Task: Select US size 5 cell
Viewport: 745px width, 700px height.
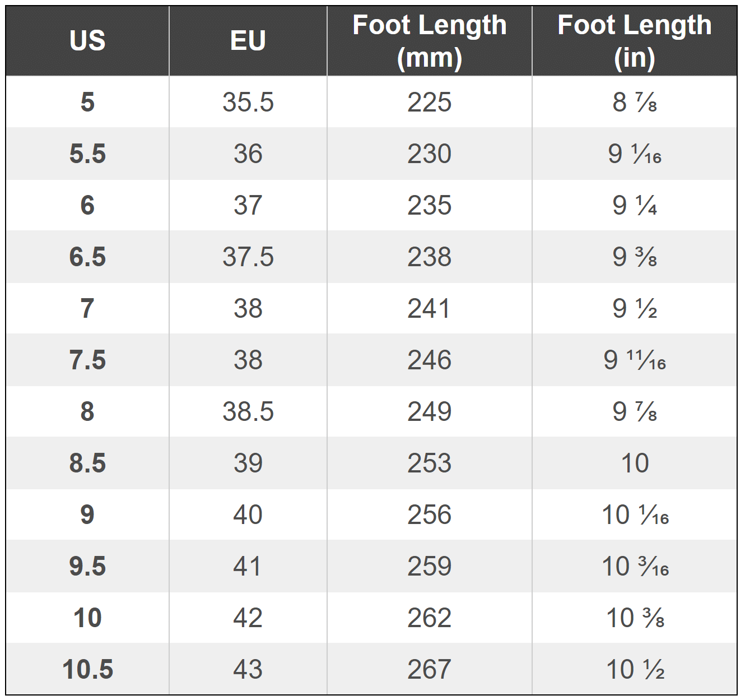Action: [x=87, y=102]
